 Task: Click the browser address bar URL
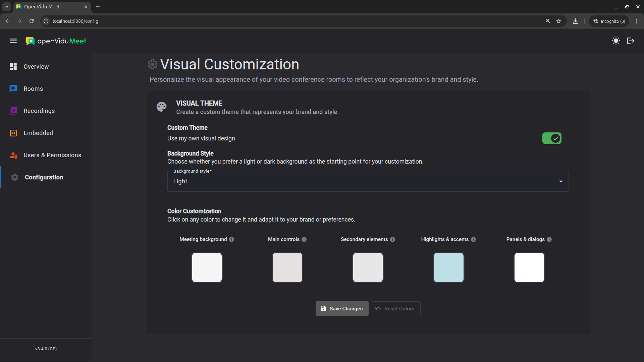click(75, 21)
